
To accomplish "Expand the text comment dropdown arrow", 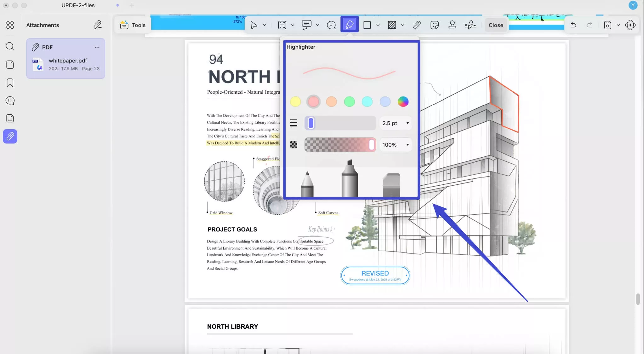I will pyautogui.click(x=317, y=25).
